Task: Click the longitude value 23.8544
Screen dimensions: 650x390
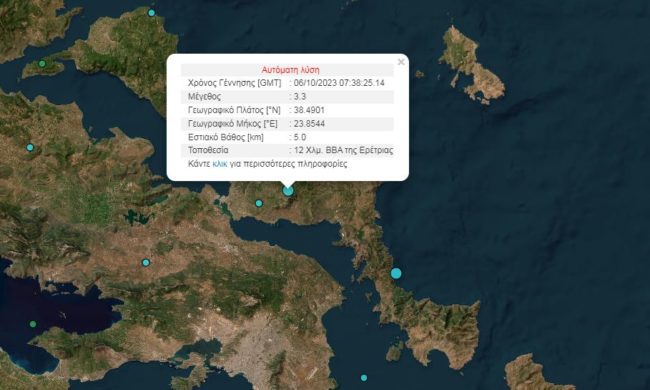Action: (309, 124)
